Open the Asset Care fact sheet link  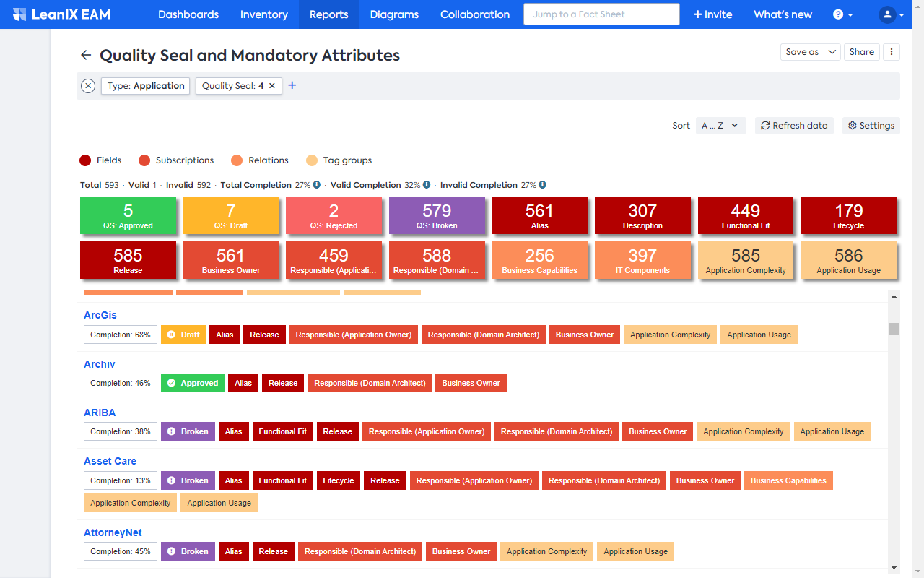pos(110,461)
